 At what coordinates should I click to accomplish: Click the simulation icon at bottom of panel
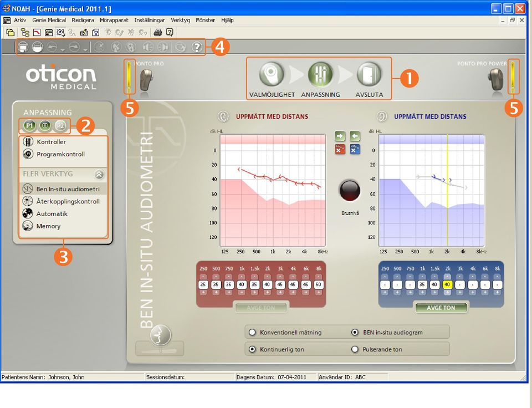tap(161, 335)
